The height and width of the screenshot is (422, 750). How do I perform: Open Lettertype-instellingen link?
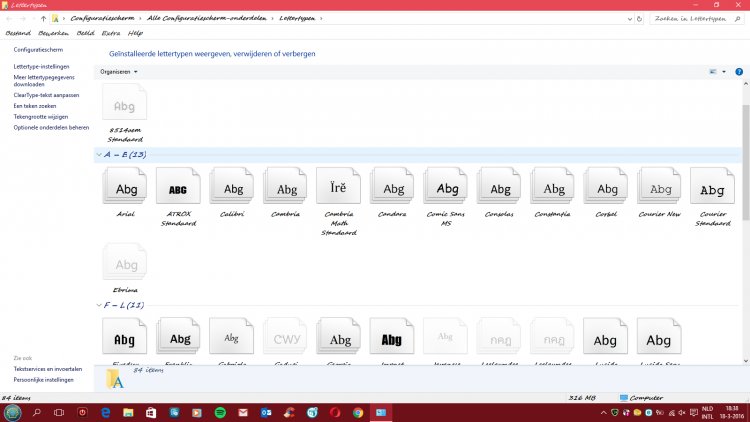[42, 66]
